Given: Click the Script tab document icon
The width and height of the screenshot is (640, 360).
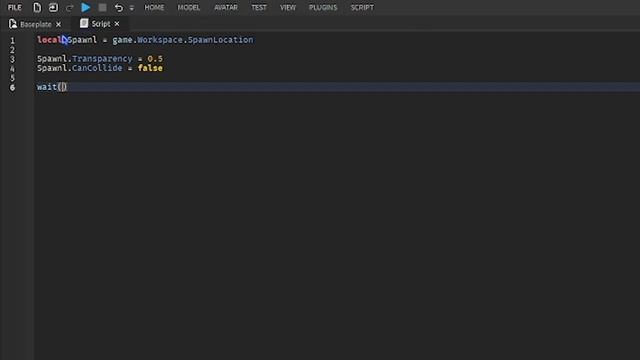Looking at the screenshot, I should coord(84,23).
